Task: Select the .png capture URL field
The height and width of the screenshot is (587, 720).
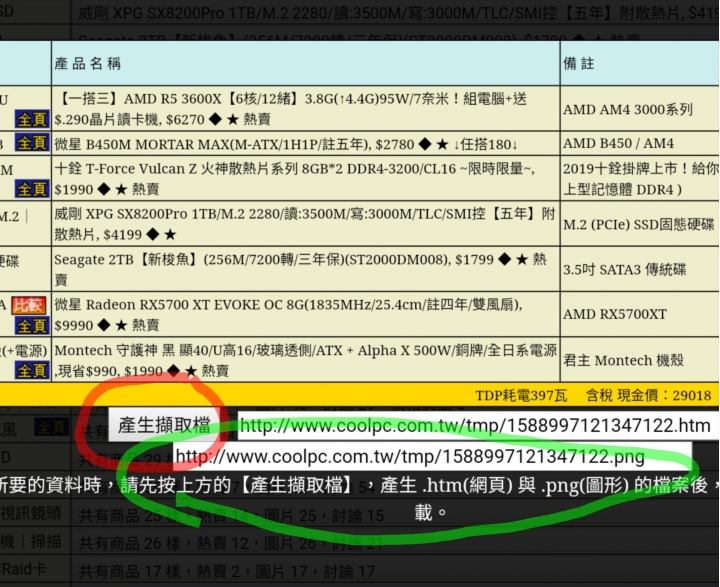Action: pyautogui.click(x=432, y=457)
